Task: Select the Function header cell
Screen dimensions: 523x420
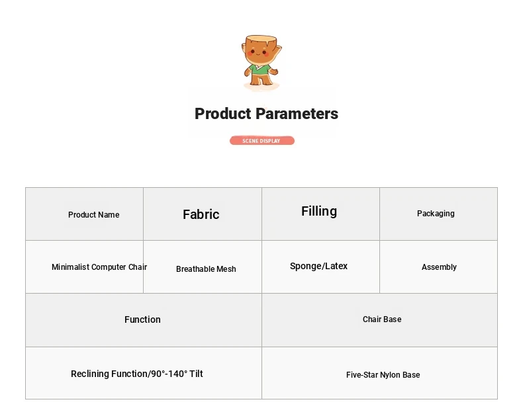Action: (x=144, y=320)
